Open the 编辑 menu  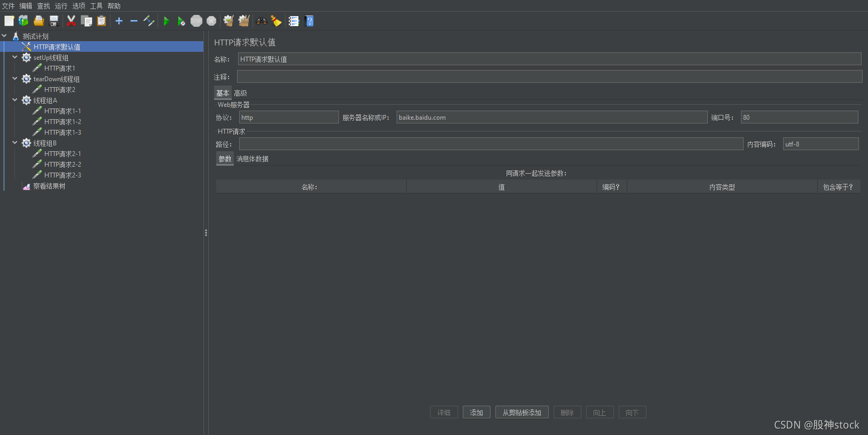click(x=26, y=6)
